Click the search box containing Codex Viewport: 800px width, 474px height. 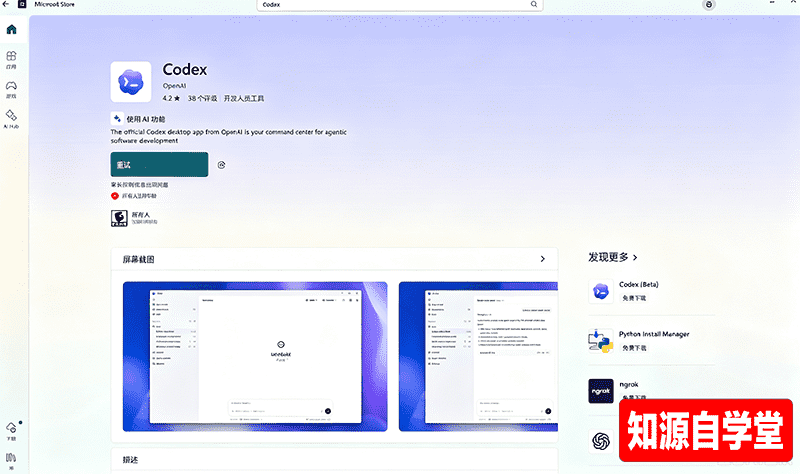399,5
